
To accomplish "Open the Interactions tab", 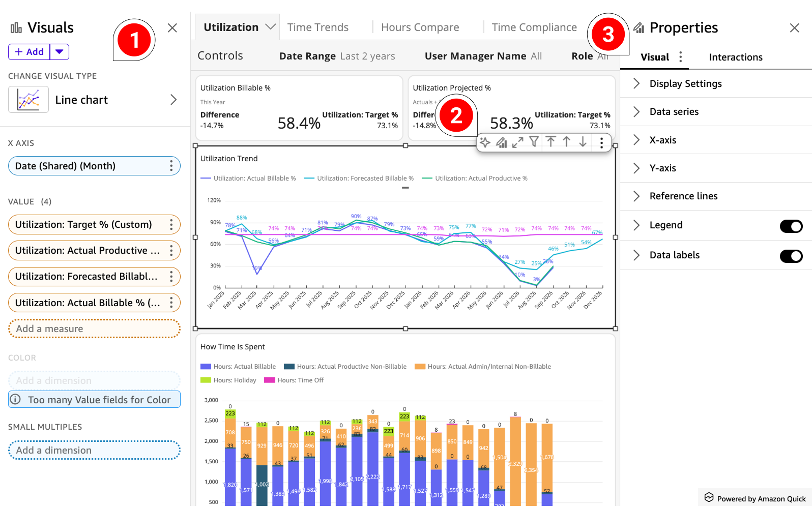I will (x=736, y=57).
